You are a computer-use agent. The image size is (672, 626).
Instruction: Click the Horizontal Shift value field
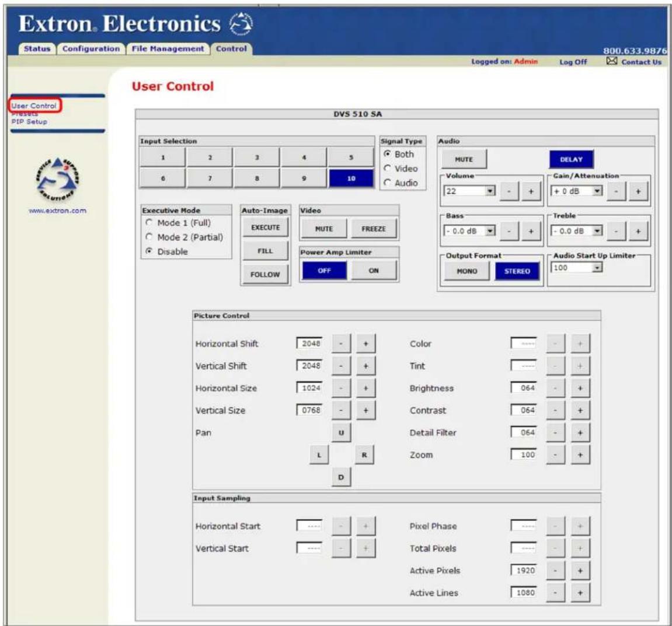[x=309, y=344]
